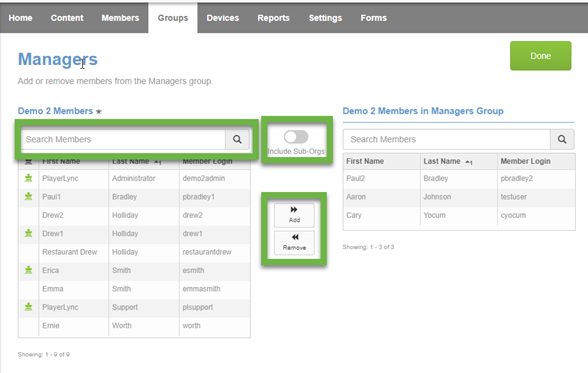Click the star icon beside PlayerLync Support
This screenshot has height=373, width=588.
click(28, 307)
